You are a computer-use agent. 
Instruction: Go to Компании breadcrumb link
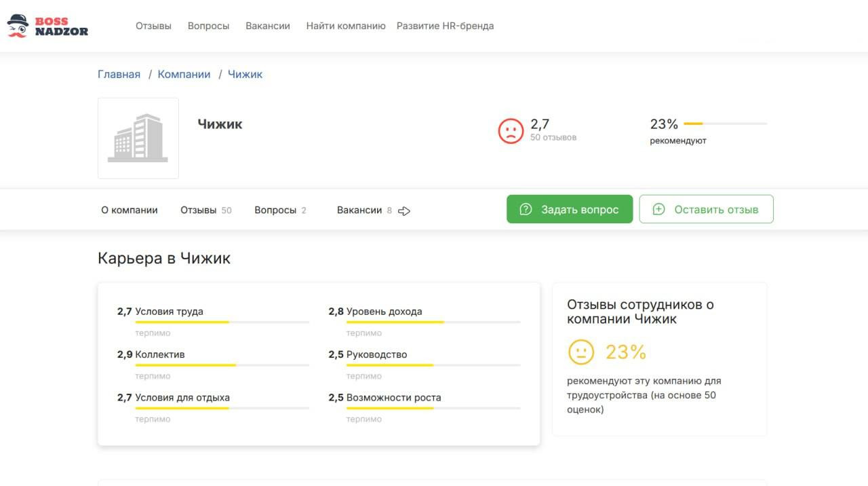click(x=184, y=75)
